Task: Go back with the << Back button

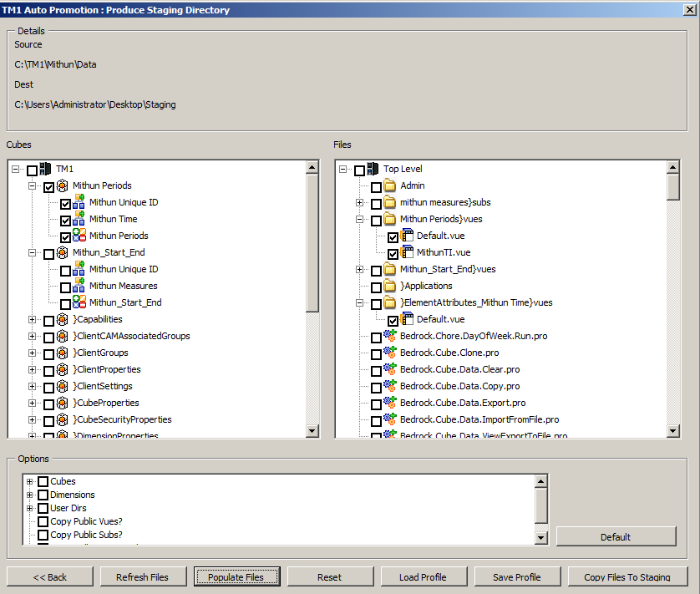Action: (50, 577)
